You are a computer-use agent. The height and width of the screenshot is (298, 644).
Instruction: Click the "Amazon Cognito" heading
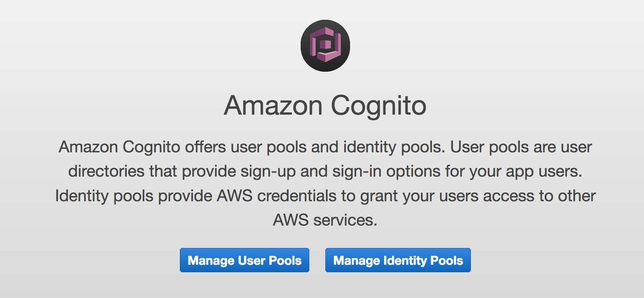(x=325, y=106)
